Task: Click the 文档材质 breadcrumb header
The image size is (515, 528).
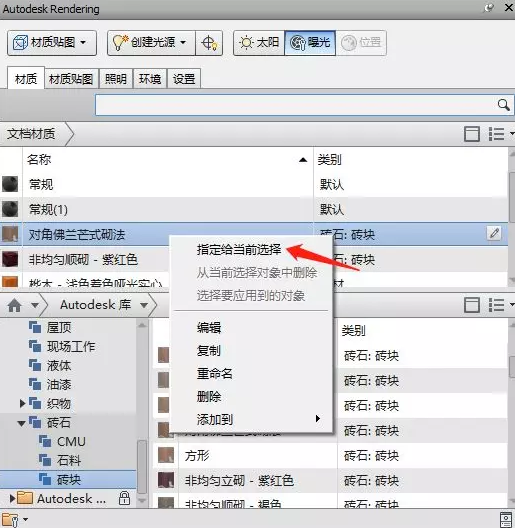Action: (x=31, y=134)
